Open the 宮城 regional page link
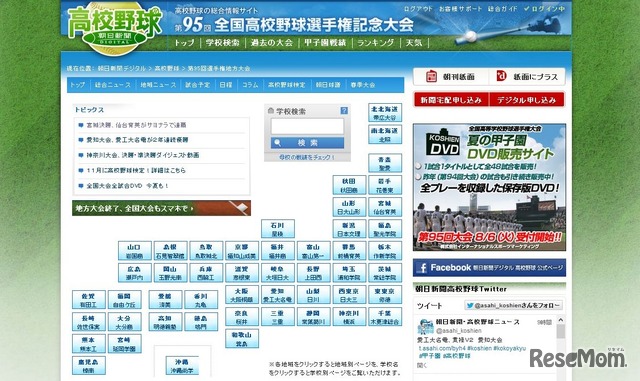 (x=384, y=203)
